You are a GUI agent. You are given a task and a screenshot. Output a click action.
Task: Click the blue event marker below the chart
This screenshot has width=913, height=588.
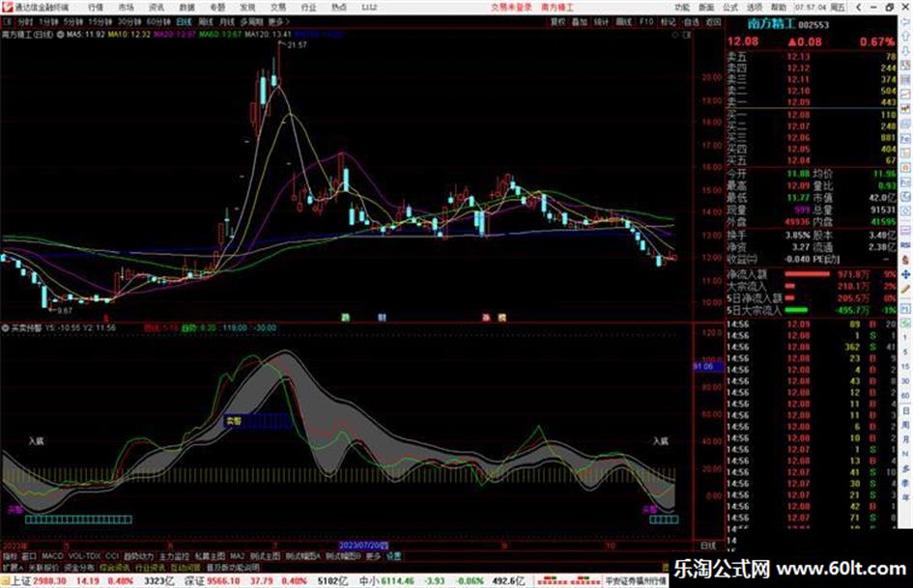(x=382, y=318)
